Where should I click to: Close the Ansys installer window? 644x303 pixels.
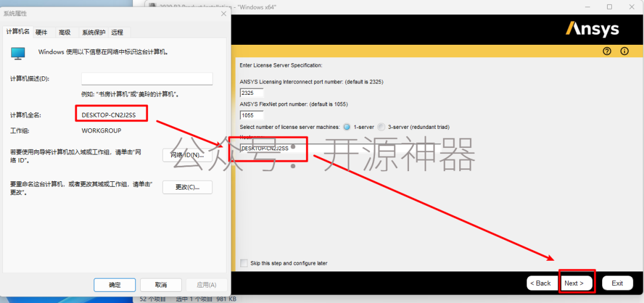[x=631, y=7]
